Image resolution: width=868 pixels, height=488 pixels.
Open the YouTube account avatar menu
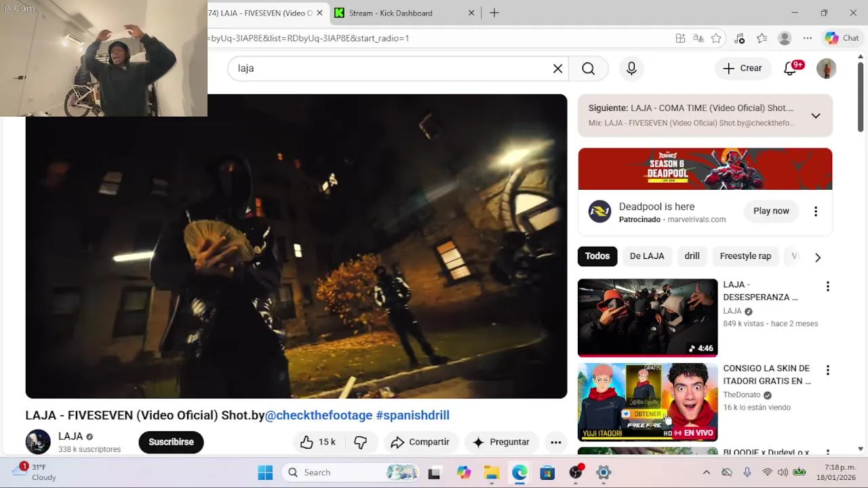(826, 68)
